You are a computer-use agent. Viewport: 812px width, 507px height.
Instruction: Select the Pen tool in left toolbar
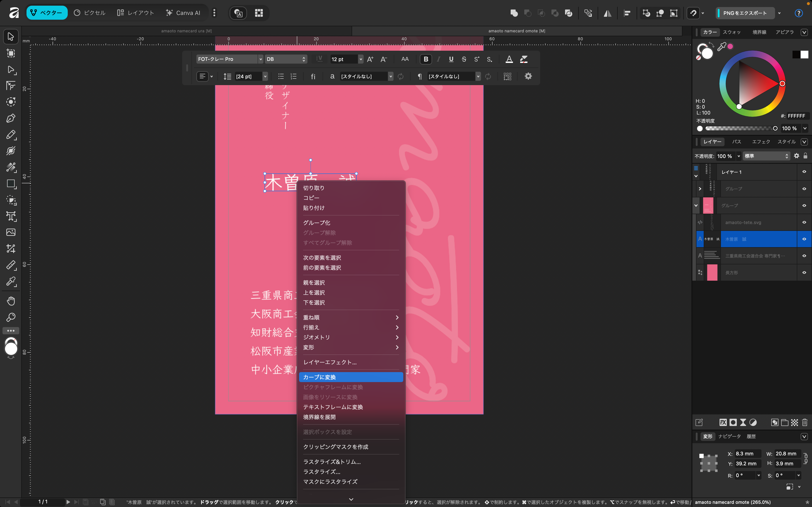11,118
